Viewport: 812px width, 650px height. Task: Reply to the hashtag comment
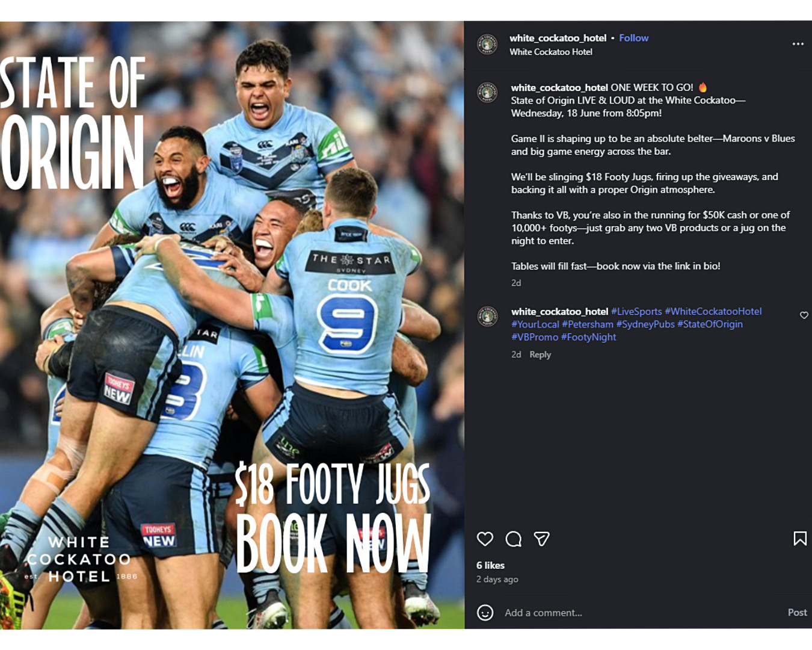pos(540,354)
